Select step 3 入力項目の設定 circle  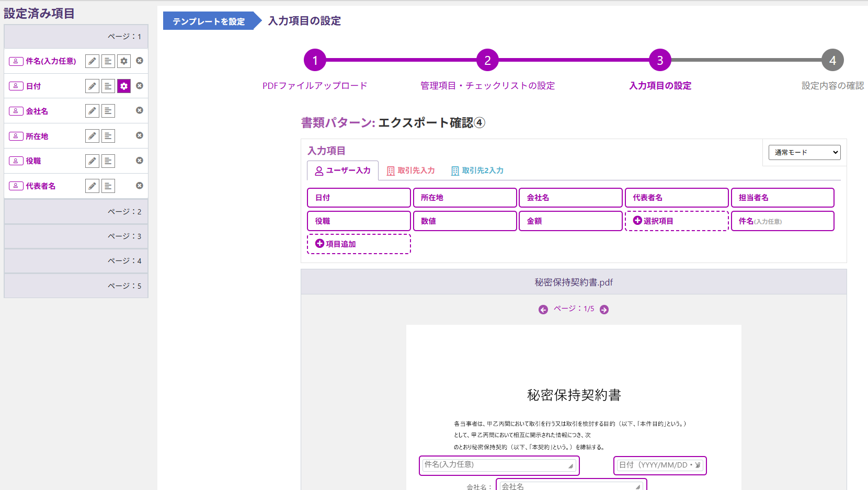660,60
